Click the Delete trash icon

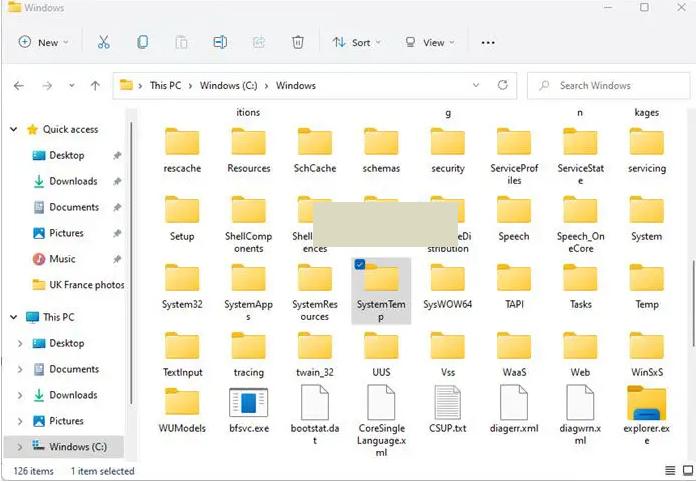(298, 42)
